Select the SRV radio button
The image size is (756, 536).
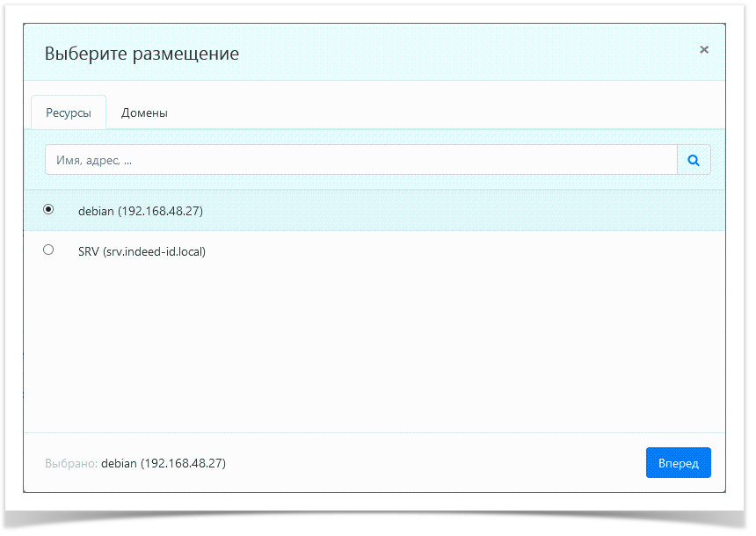pyautogui.click(x=48, y=250)
